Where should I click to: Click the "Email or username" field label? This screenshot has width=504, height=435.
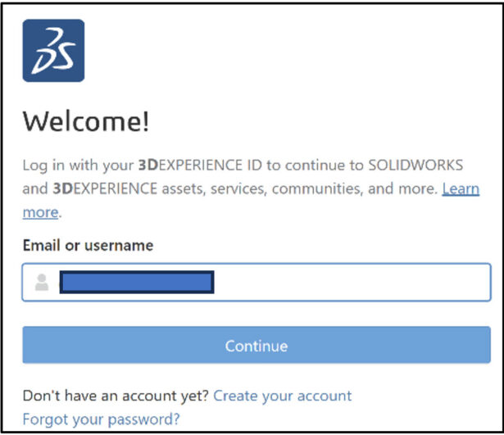88,245
